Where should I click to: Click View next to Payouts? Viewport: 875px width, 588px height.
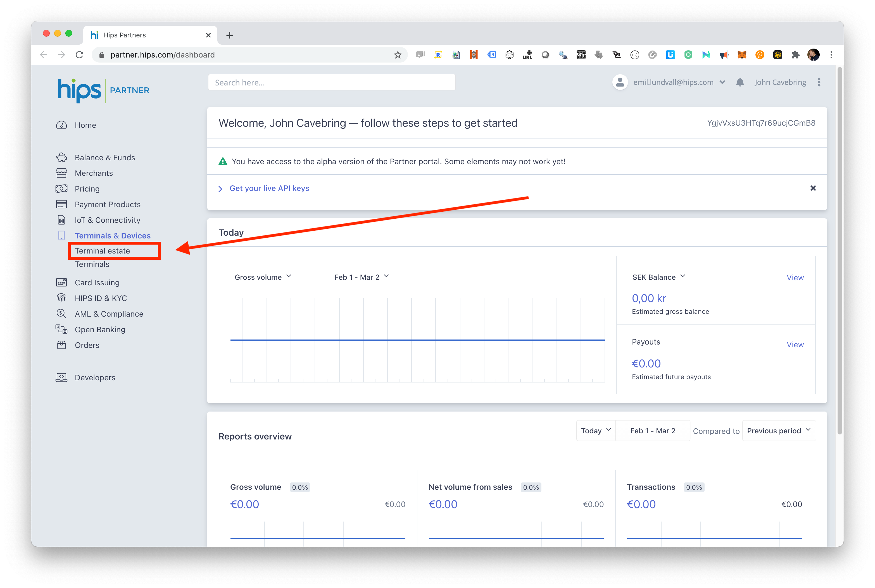coord(795,345)
